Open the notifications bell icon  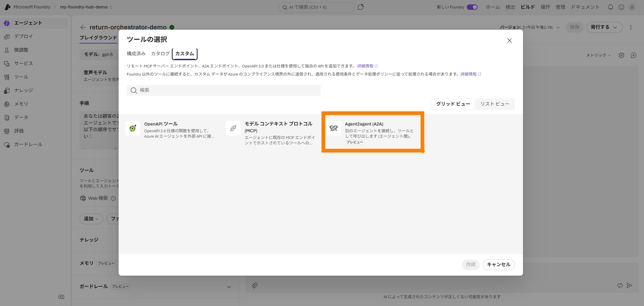point(611,7)
